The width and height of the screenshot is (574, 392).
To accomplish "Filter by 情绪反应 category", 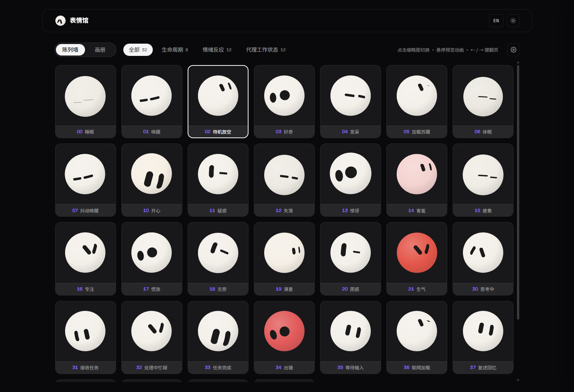I will [x=217, y=50].
